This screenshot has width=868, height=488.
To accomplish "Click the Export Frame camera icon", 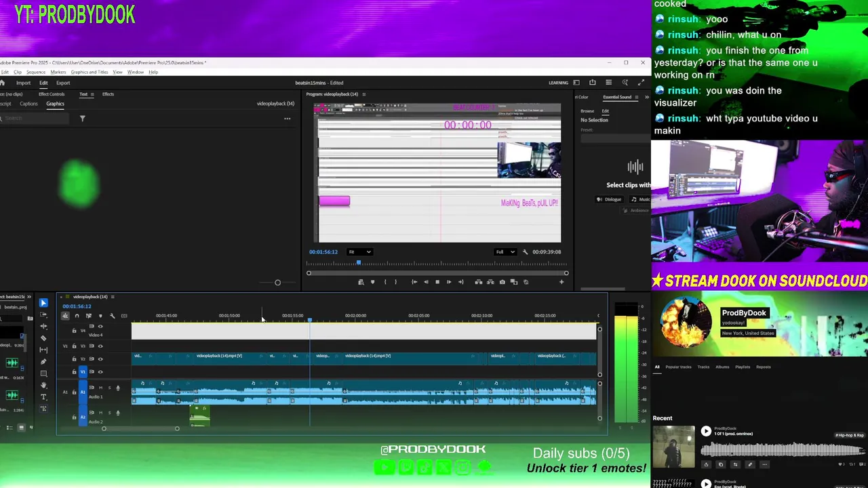I will [x=502, y=282].
